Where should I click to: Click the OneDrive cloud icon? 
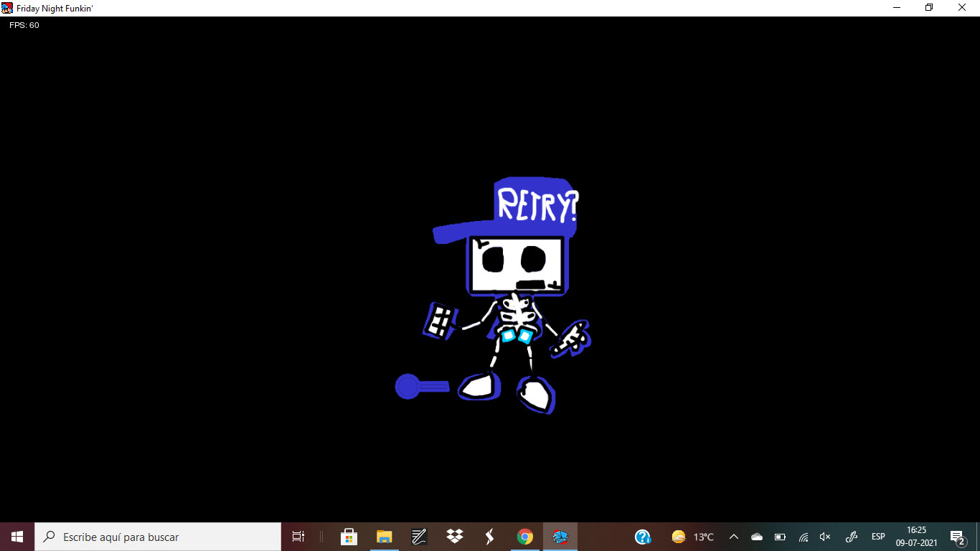pos(756,536)
